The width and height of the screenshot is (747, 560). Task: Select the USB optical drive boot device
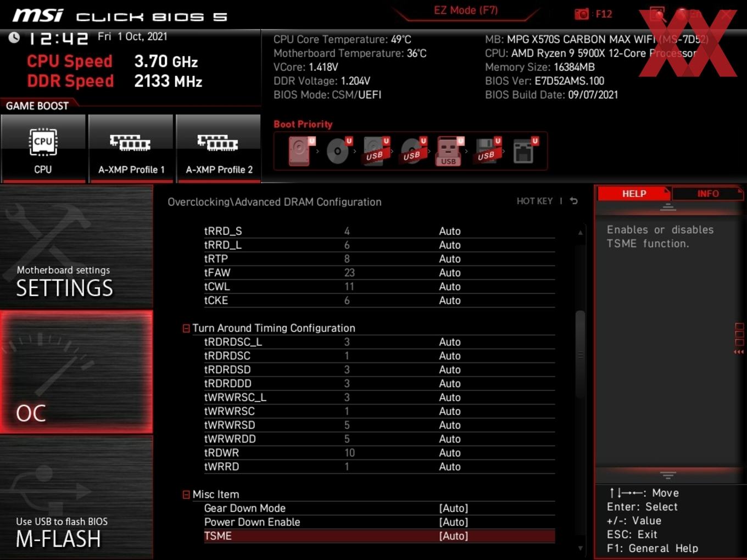pyautogui.click(x=413, y=151)
